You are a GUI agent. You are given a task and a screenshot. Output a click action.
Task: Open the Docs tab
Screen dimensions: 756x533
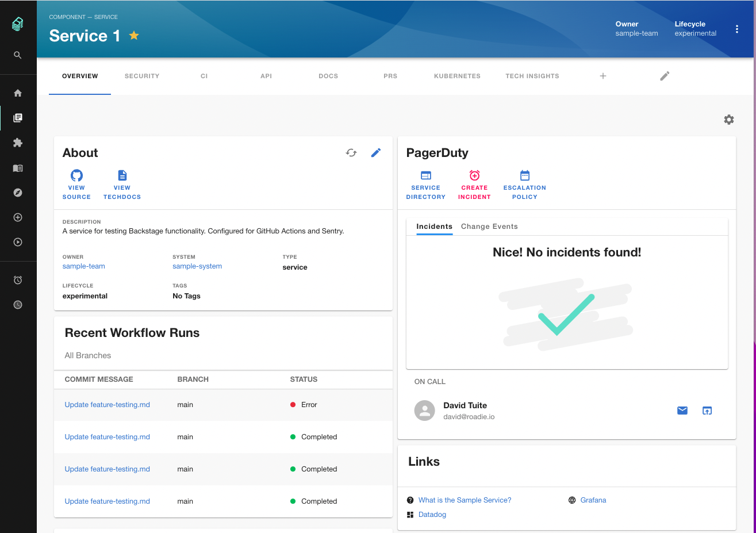(328, 76)
